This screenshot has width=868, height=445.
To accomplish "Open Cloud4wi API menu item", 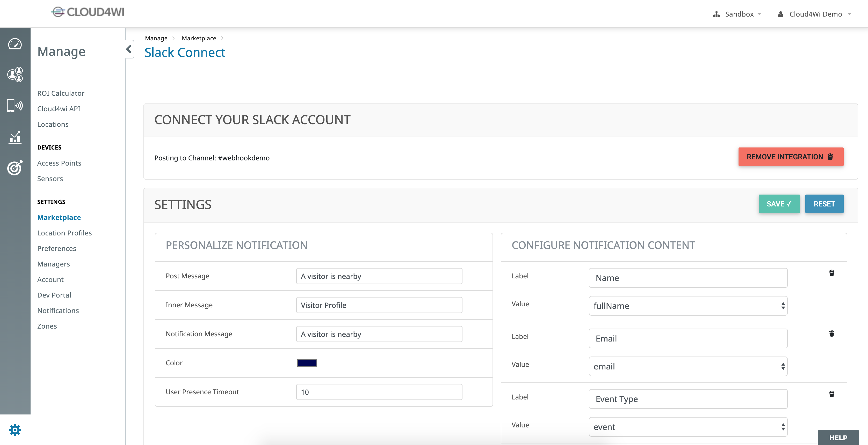I will 59,109.
